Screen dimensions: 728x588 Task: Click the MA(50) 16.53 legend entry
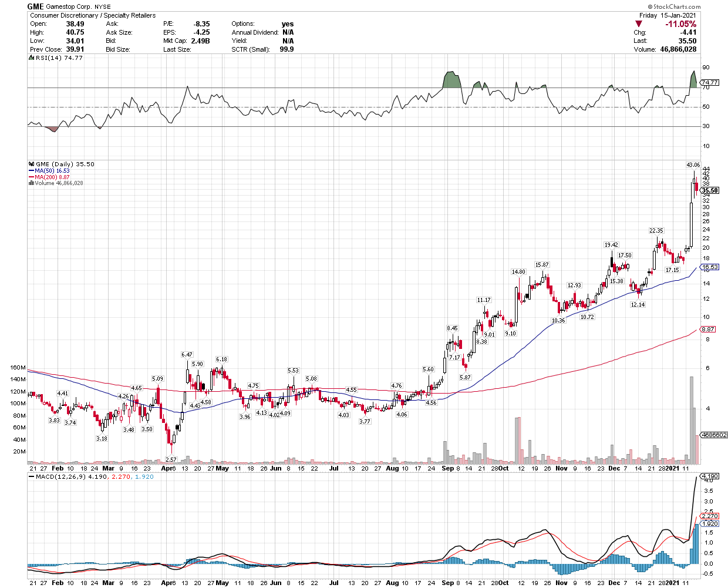(x=49, y=171)
